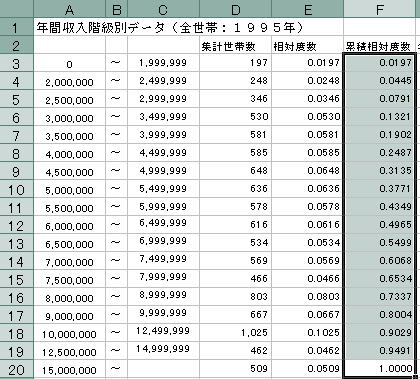This screenshot has width=420, height=379.
Task: Click cell with value 12,499,999
Action: (163, 333)
